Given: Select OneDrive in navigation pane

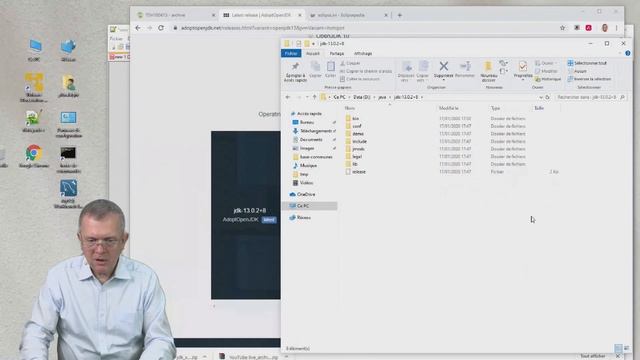Looking at the screenshot, I should point(306,194).
